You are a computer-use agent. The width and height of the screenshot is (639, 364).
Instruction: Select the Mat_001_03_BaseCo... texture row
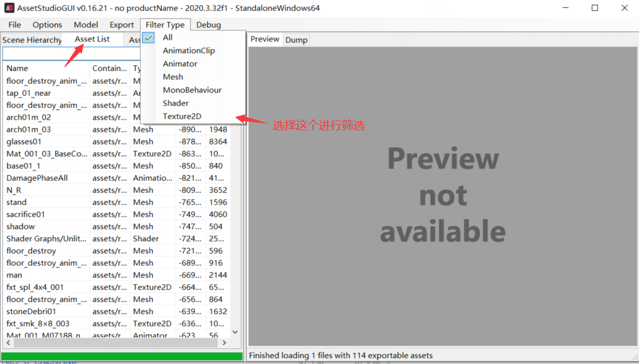116,154
